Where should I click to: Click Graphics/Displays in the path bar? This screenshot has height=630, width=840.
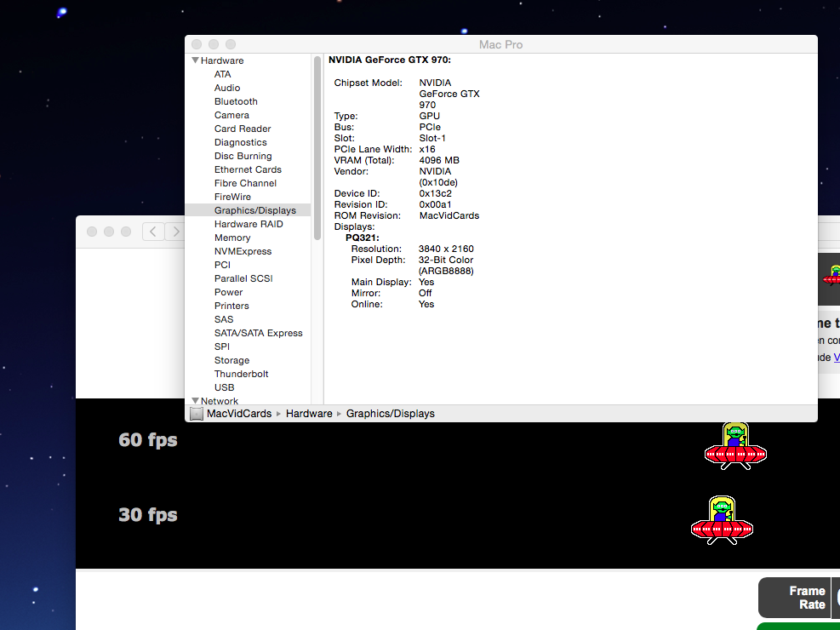(390, 414)
